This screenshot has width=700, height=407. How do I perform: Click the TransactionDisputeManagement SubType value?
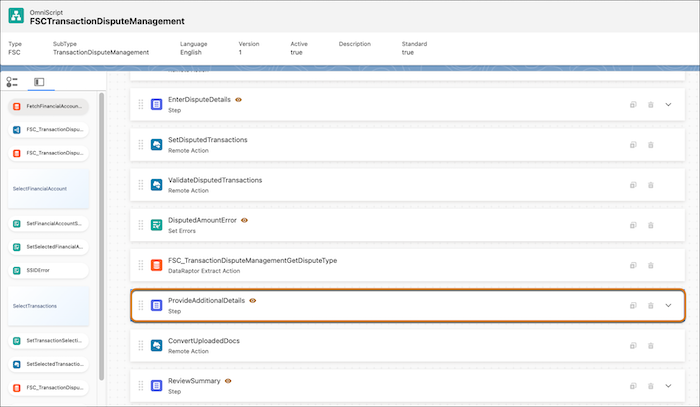(101, 52)
